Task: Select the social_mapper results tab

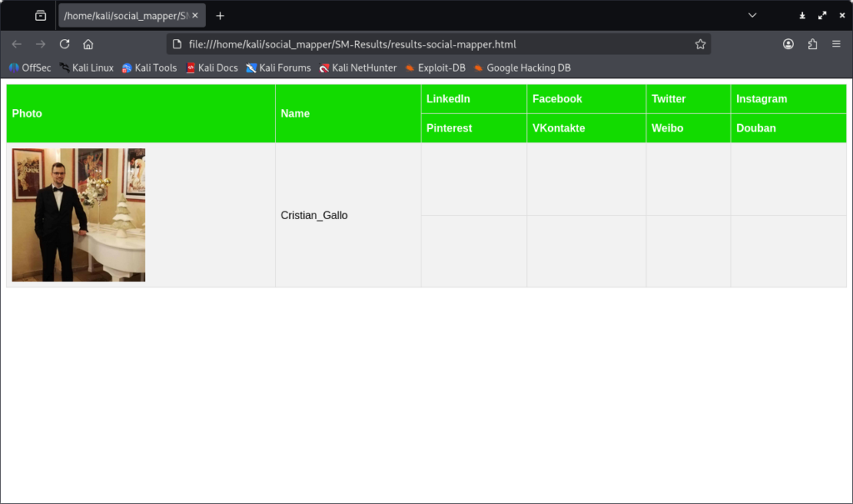Action: (x=125, y=16)
